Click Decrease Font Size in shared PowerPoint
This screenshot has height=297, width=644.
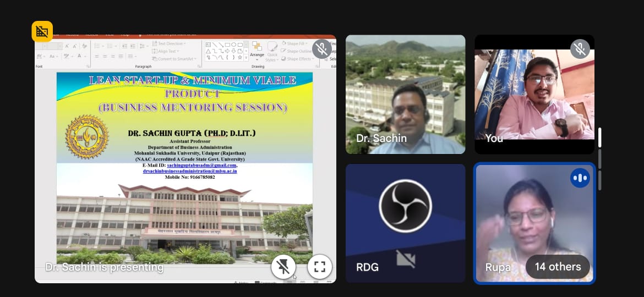click(74, 46)
